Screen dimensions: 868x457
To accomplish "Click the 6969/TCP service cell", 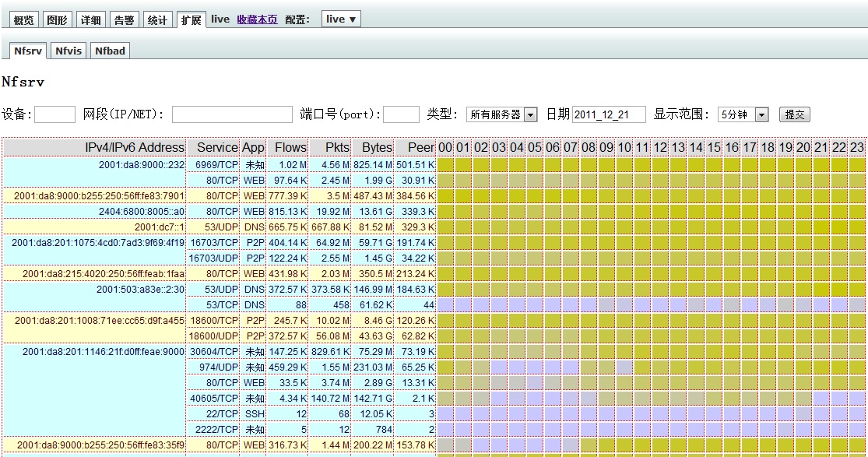I will click(213, 164).
